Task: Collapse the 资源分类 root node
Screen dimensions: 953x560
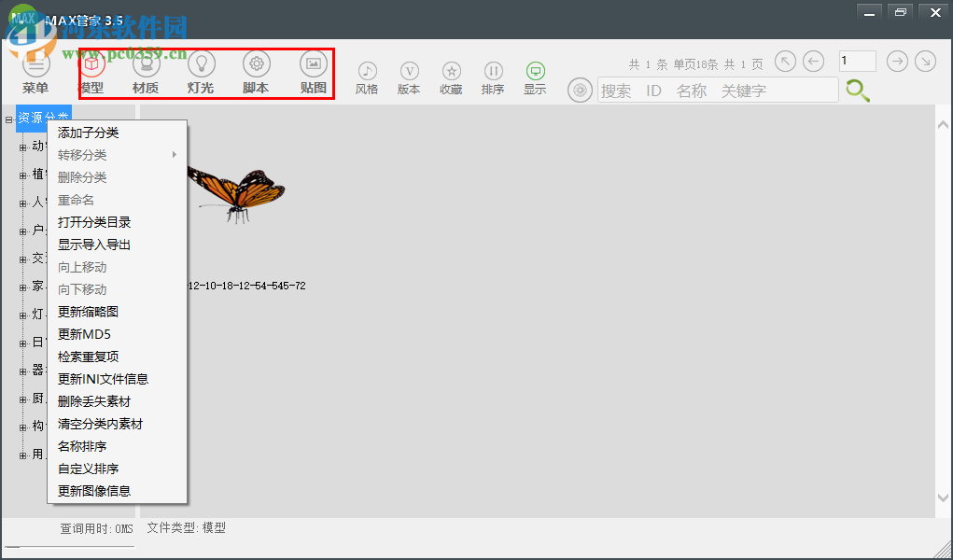Action: pyautogui.click(x=9, y=119)
